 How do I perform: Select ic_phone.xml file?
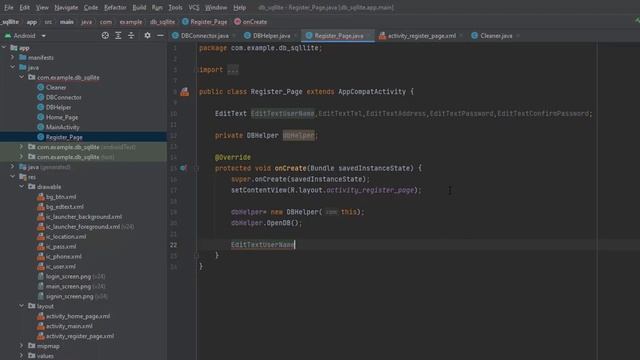(x=64, y=256)
